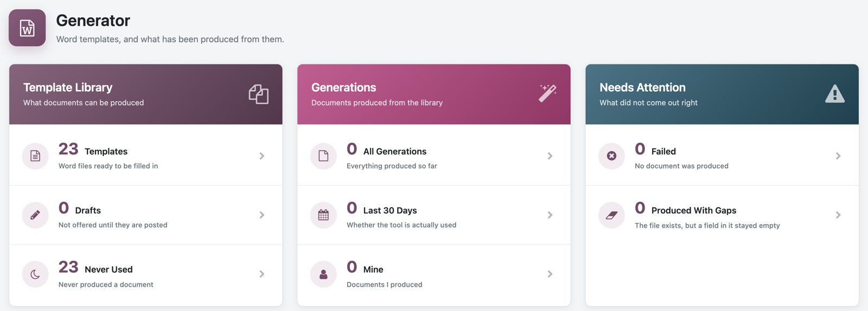
Task: Open All Generations via its chevron arrow
Action: (x=550, y=156)
